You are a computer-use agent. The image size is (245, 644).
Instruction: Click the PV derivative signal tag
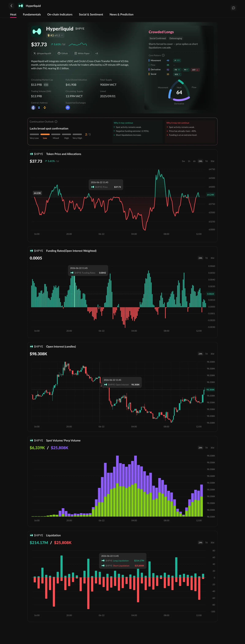[186, 70]
